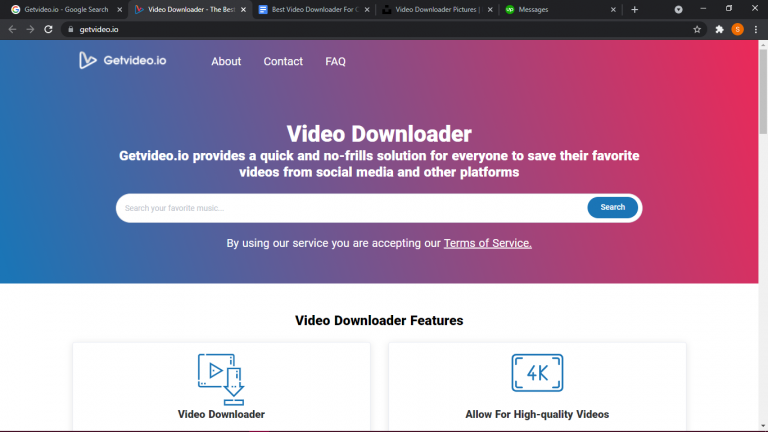Image resolution: width=768 pixels, height=432 pixels.
Task: Click the tab search circle icon
Action: (678, 9)
